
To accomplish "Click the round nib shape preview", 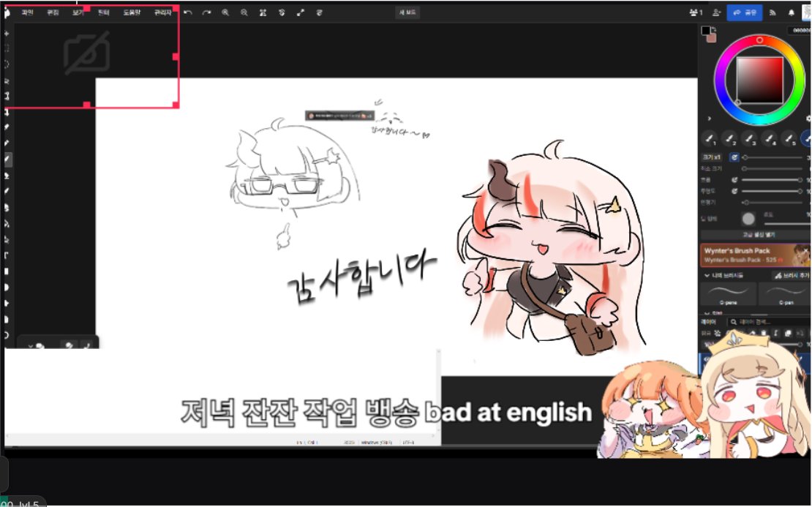I will [748, 219].
